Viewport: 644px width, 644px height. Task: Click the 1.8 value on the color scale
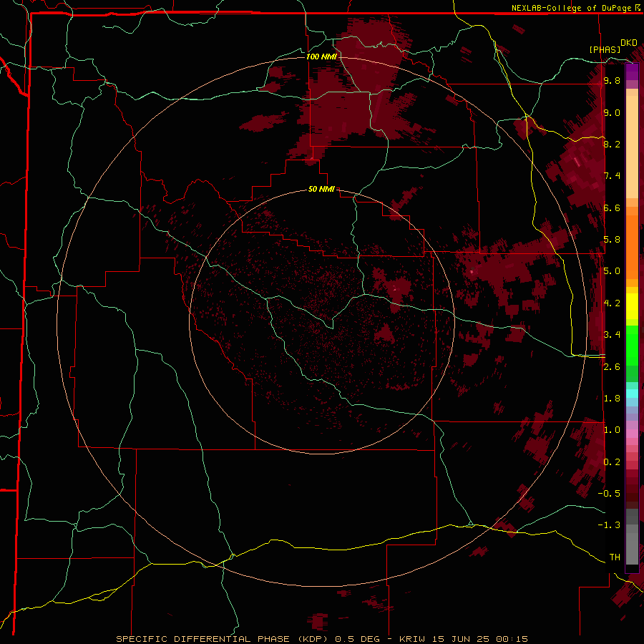(x=612, y=399)
